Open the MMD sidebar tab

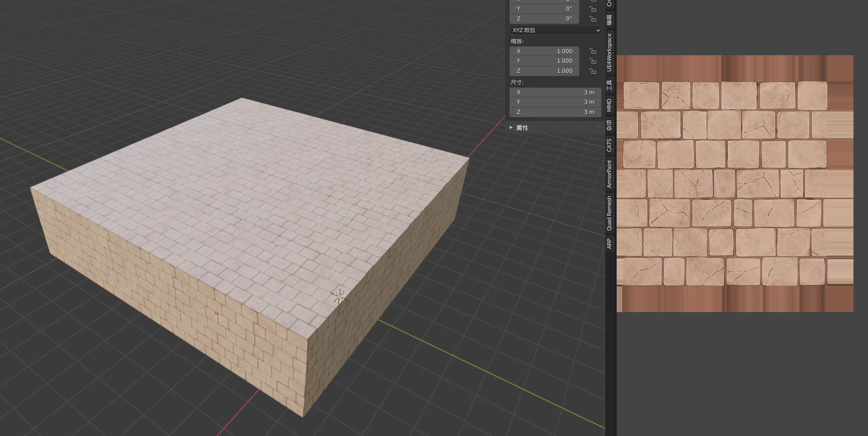point(609,105)
